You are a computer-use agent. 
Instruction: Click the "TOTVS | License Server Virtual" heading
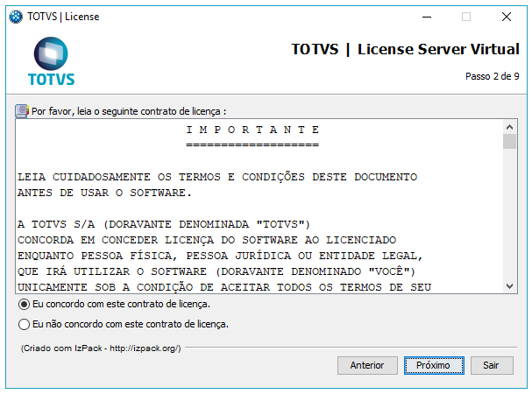click(405, 49)
